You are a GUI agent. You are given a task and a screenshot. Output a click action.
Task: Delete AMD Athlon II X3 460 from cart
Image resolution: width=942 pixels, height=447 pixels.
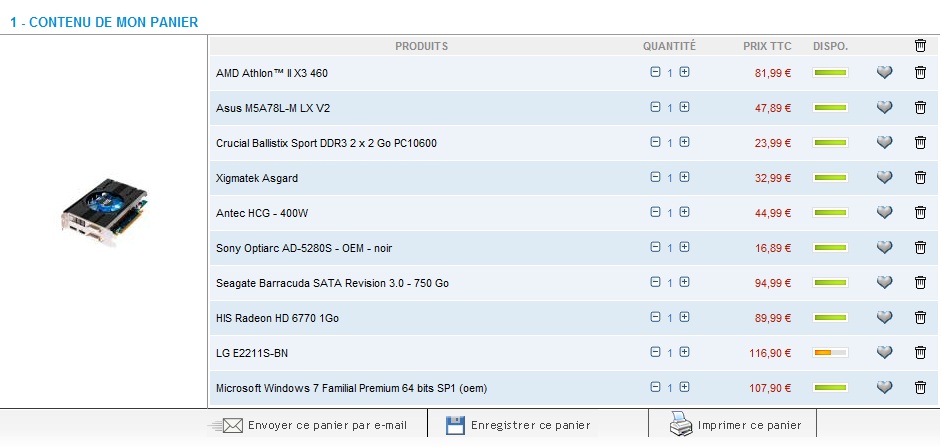point(920,73)
